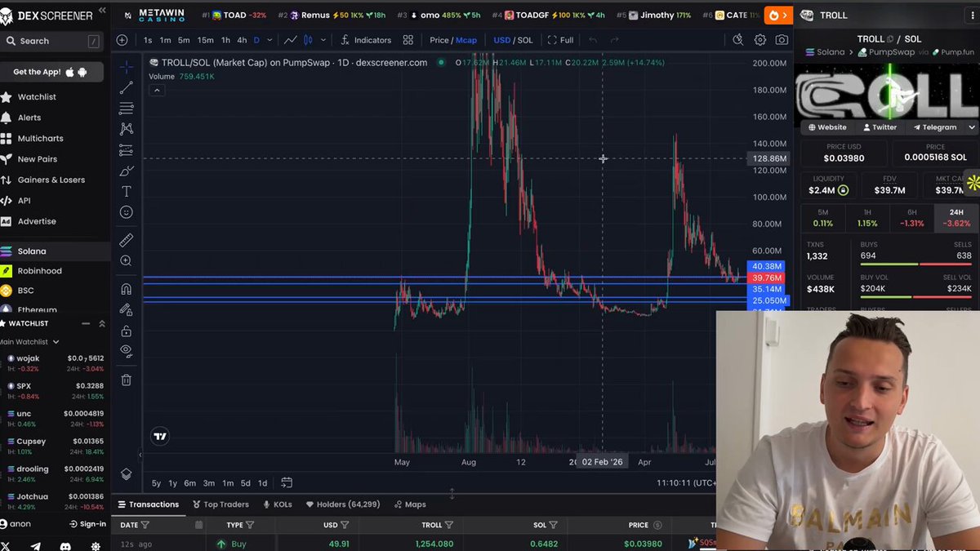Image resolution: width=980 pixels, height=551 pixels.
Task: Open chart settings gear icon
Action: click(x=760, y=40)
